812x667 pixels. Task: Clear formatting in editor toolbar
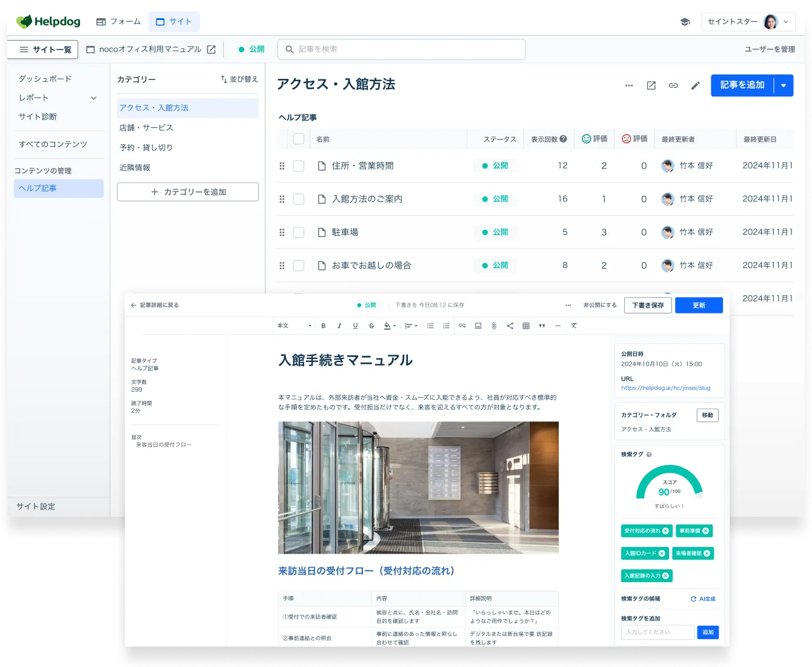pyautogui.click(x=574, y=326)
